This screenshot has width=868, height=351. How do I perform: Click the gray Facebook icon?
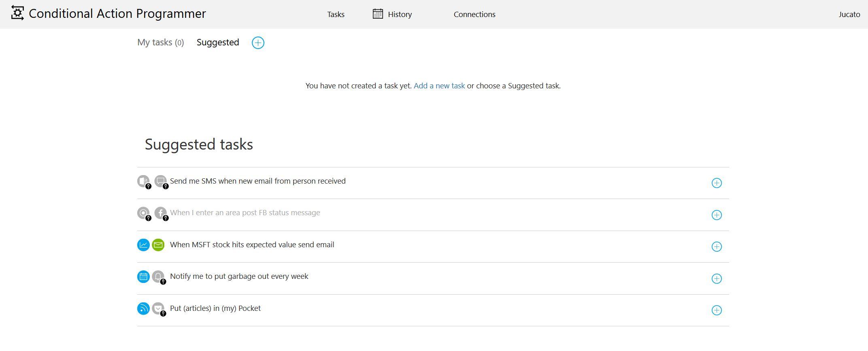point(161,213)
